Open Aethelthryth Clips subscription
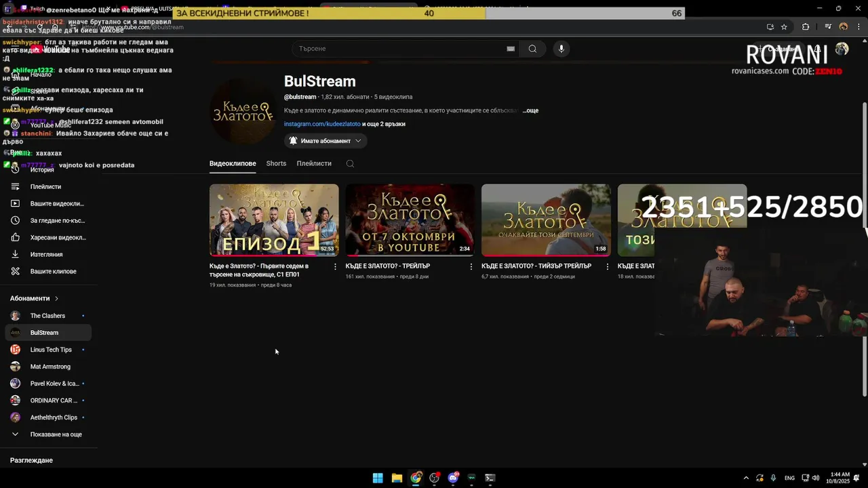Screen dimensions: 868x488 coord(47,418)
